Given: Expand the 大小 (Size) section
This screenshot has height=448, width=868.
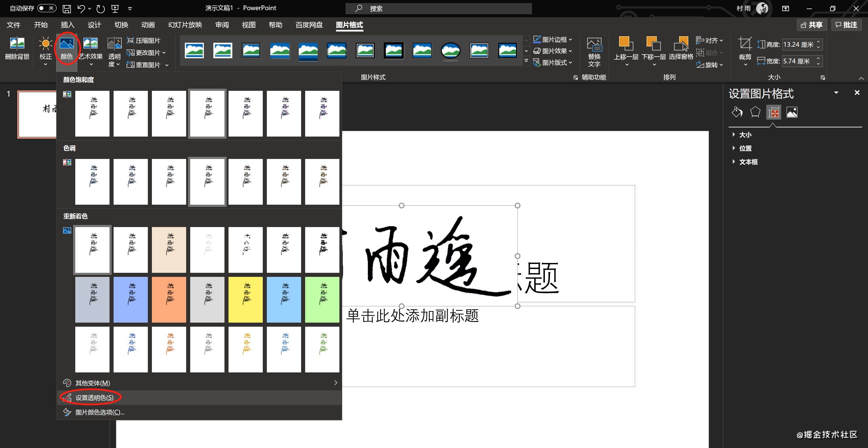Looking at the screenshot, I should click(745, 135).
